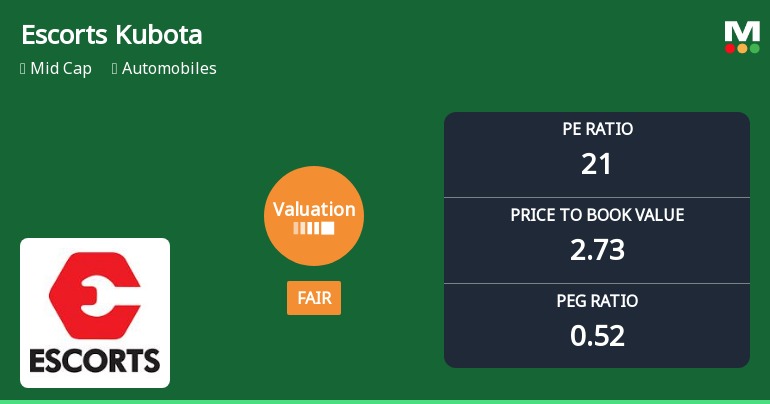Click the price to book value 2.73
Screen dimensions: 770x404
(597, 250)
